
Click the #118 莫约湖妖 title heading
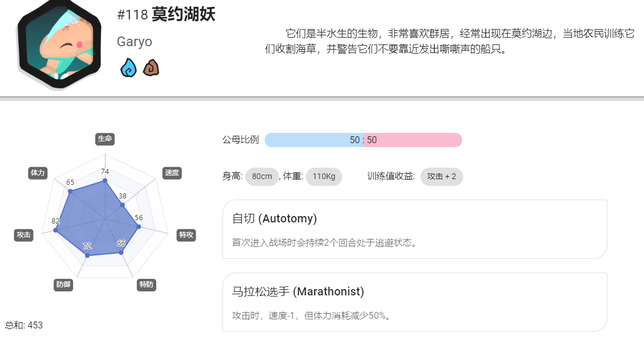pos(167,15)
